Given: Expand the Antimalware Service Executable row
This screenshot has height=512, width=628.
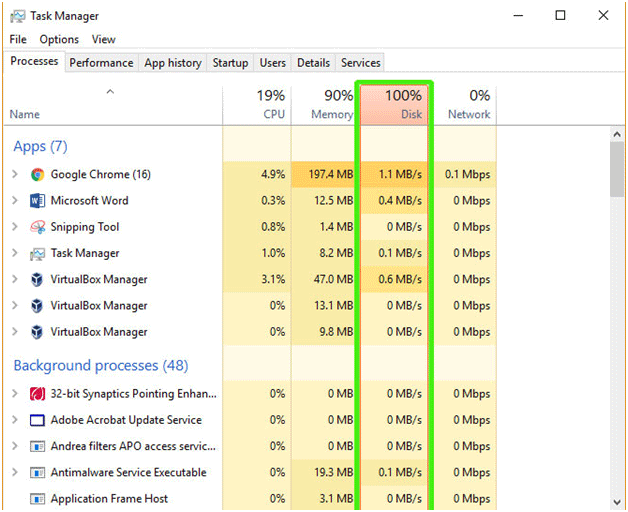Looking at the screenshot, I should point(15,472).
